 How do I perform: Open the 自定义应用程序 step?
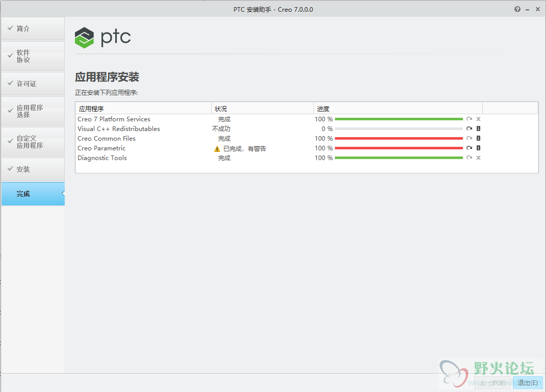coord(33,142)
